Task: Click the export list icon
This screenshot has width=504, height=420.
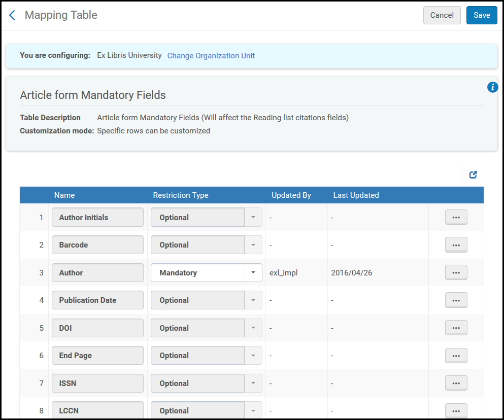Action: click(x=473, y=174)
